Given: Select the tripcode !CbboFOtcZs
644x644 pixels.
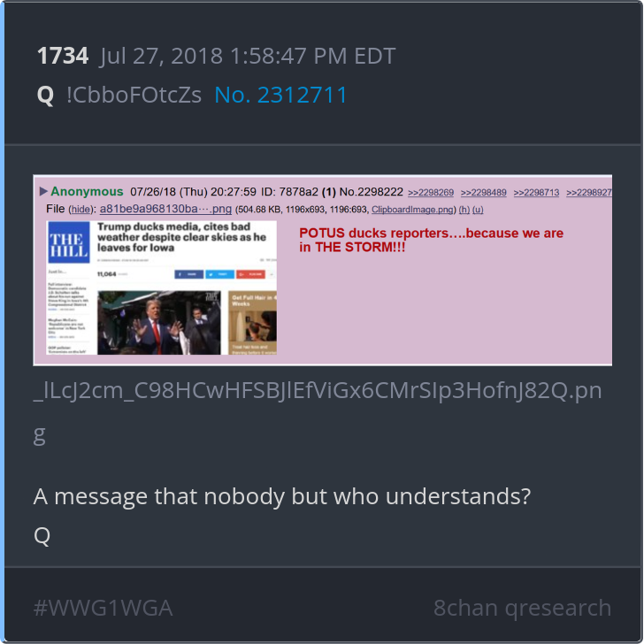Looking at the screenshot, I should pos(134,95).
